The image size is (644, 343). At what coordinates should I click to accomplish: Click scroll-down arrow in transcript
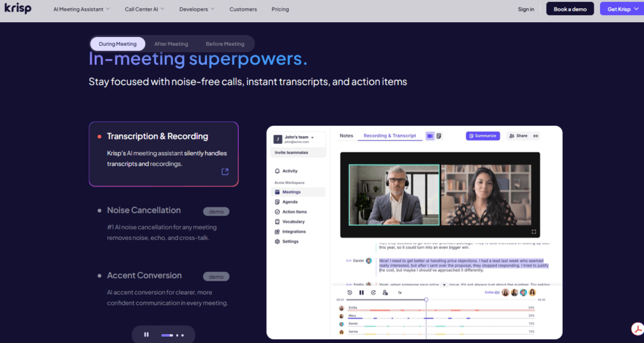pos(444,285)
